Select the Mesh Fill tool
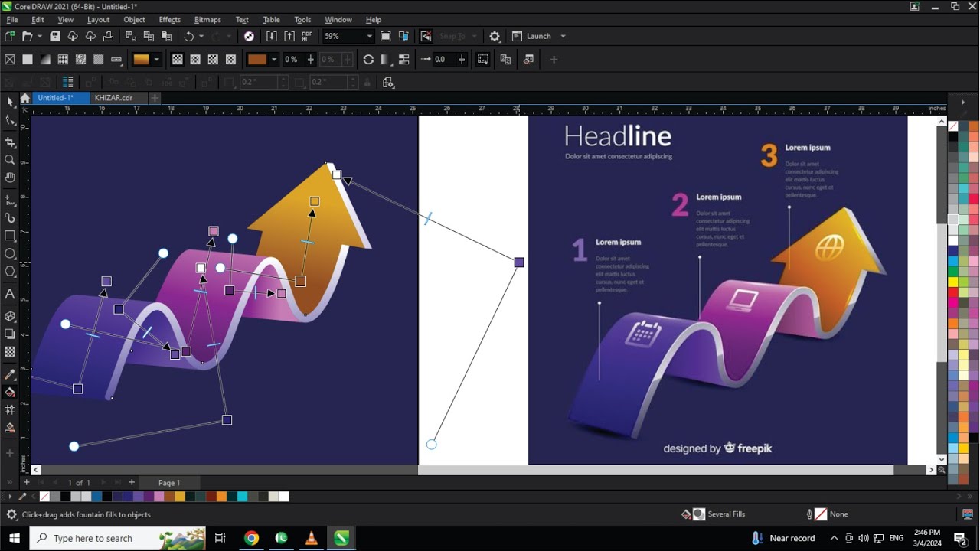 [x=10, y=410]
